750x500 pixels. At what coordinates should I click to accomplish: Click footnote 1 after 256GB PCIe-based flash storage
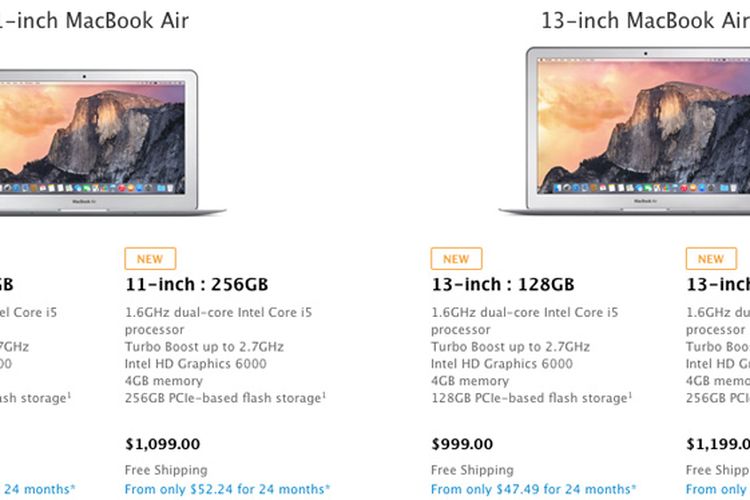coord(322,396)
